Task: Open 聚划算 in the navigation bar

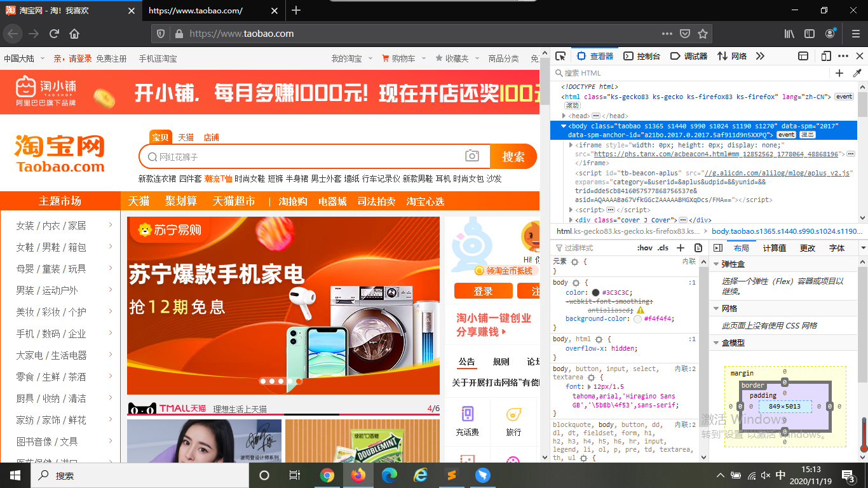Action: [x=181, y=201]
